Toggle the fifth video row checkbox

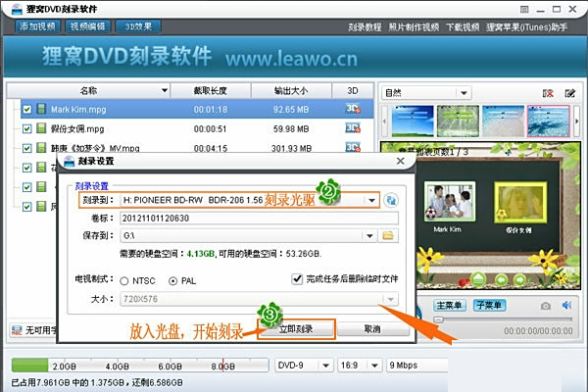tap(26, 187)
